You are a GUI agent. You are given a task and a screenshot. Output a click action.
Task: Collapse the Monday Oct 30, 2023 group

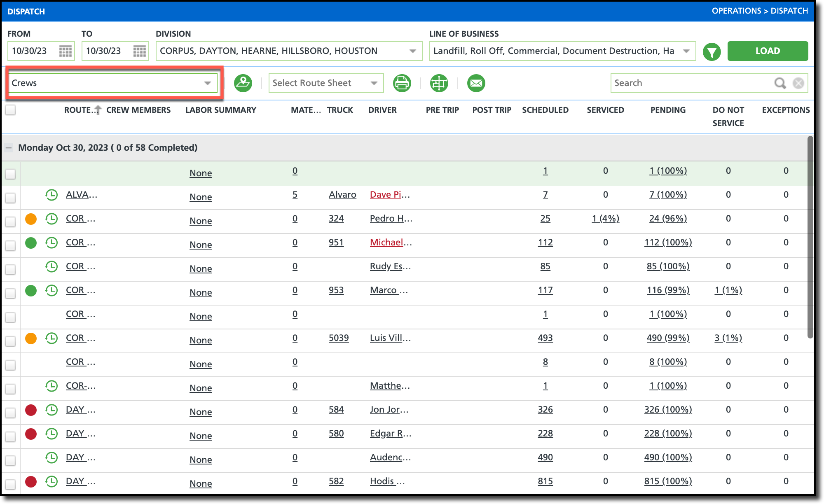tap(9, 147)
